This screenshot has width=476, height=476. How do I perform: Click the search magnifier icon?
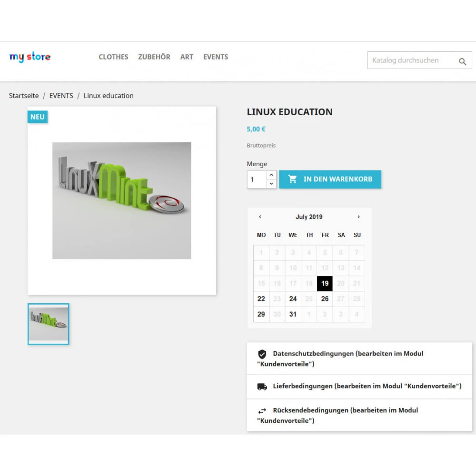tap(462, 61)
